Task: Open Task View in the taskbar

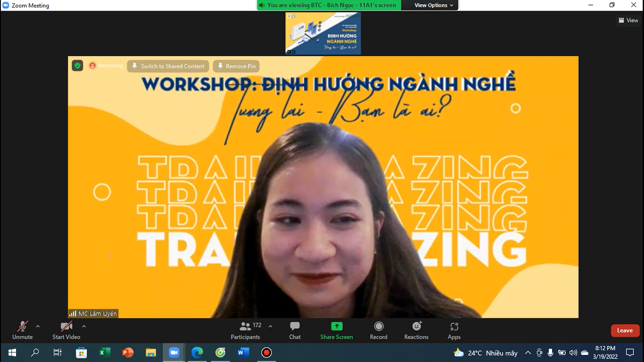Action: [58, 353]
